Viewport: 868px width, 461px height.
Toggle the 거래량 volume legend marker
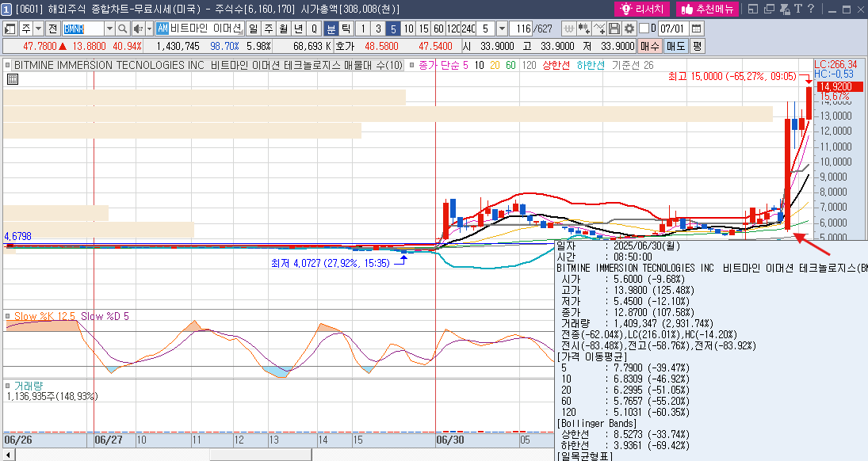click(8, 386)
